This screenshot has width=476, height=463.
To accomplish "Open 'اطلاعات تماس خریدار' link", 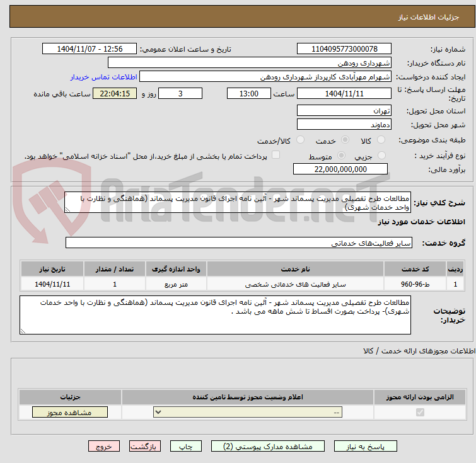I will (x=104, y=77).
